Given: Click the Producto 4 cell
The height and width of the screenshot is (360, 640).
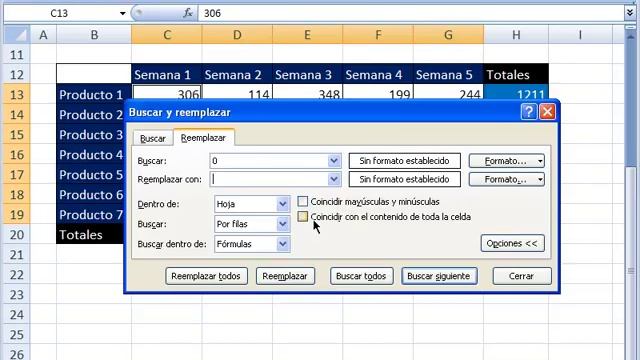Looking at the screenshot, I should pos(90,155).
